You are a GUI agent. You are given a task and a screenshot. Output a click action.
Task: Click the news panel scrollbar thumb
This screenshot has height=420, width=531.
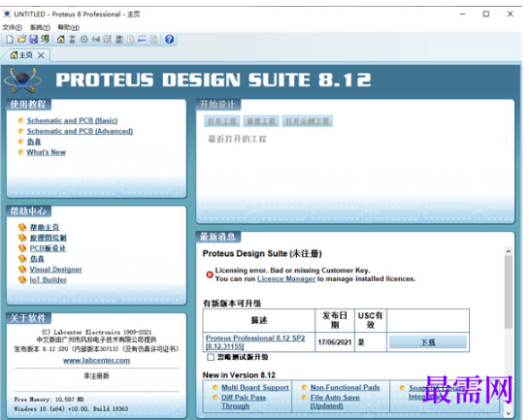509,292
